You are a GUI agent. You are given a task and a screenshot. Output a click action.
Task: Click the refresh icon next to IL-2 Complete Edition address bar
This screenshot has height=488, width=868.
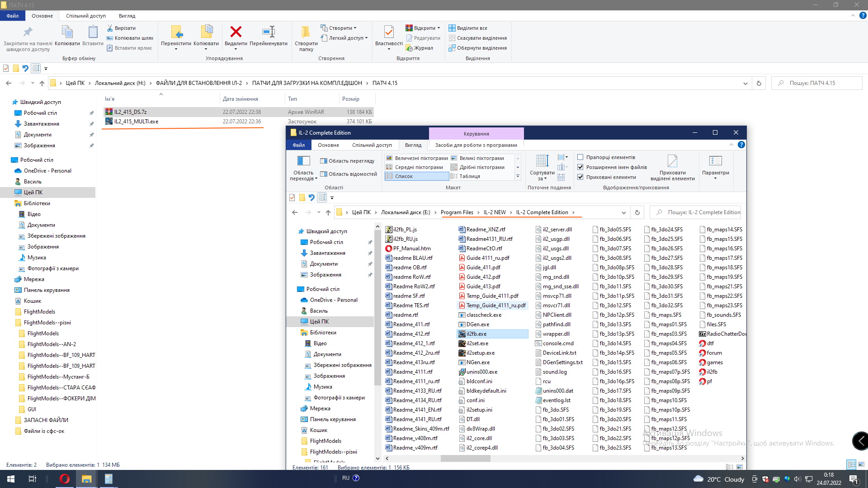point(637,212)
